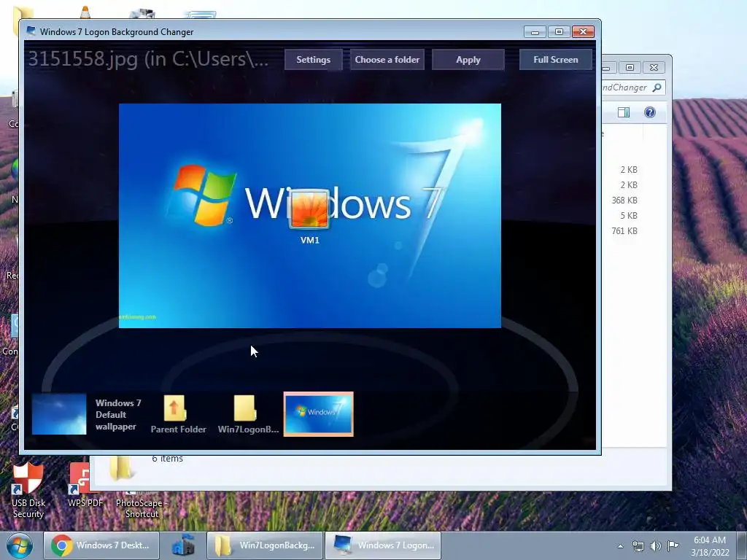The image size is (747, 560).
Task: Click the 5 KB file size entry
Action: pyautogui.click(x=629, y=216)
